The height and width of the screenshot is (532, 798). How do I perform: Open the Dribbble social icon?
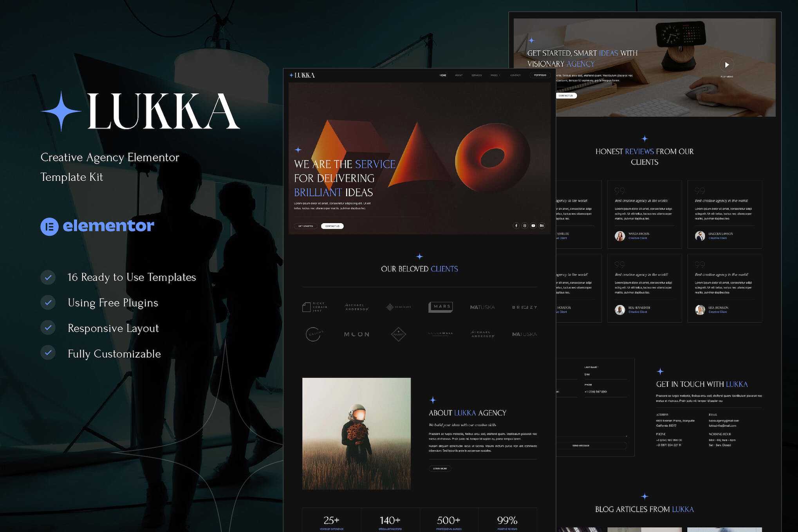click(x=525, y=226)
